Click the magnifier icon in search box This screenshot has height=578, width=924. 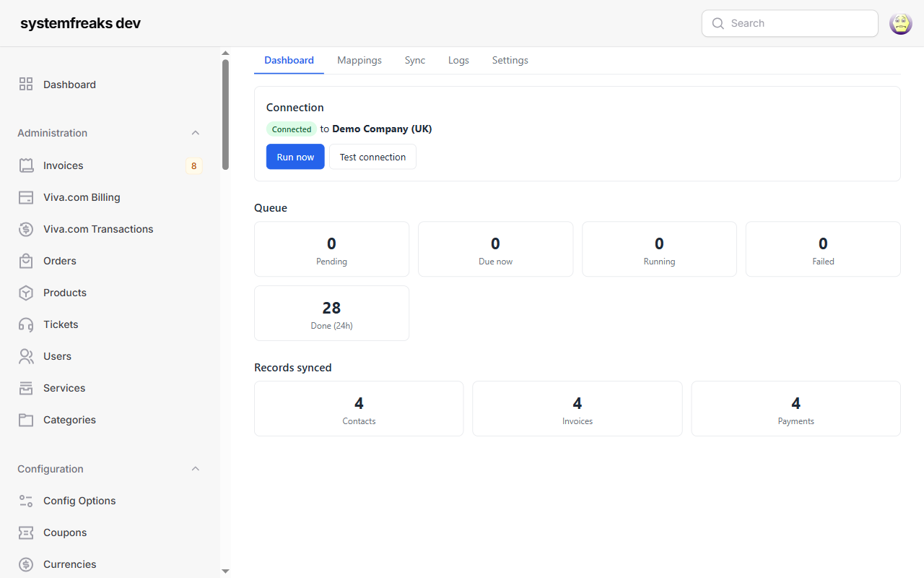pyautogui.click(x=718, y=23)
